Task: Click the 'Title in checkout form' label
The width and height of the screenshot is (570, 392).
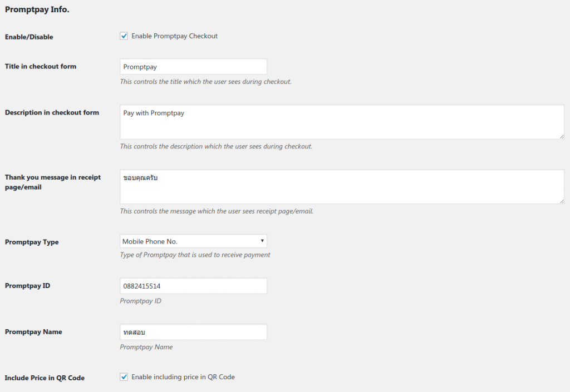Action: click(x=41, y=66)
